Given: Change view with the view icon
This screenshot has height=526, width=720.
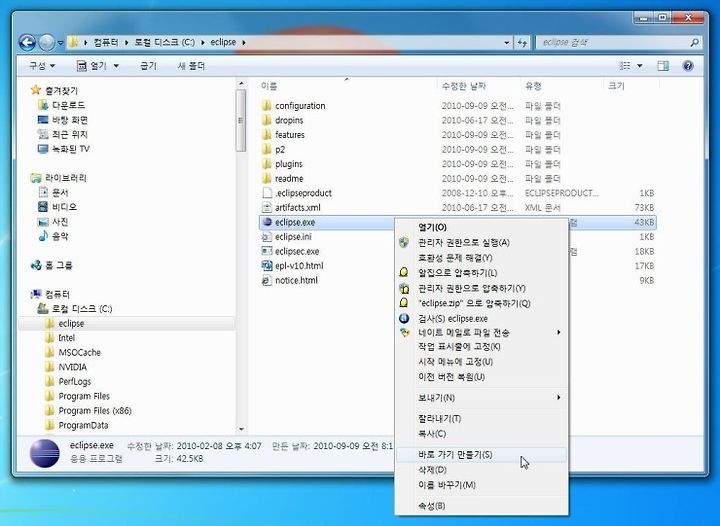Looking at the screenshot, I should click(x=625, y=66).
